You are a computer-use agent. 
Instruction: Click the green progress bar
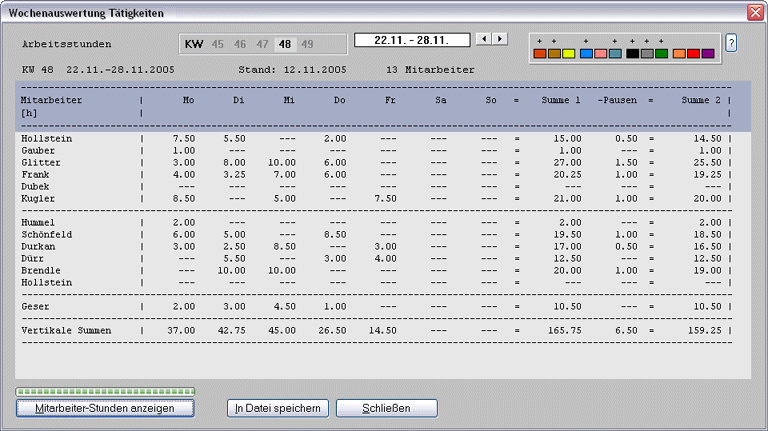pyautogui.click(x=105, y=391)
